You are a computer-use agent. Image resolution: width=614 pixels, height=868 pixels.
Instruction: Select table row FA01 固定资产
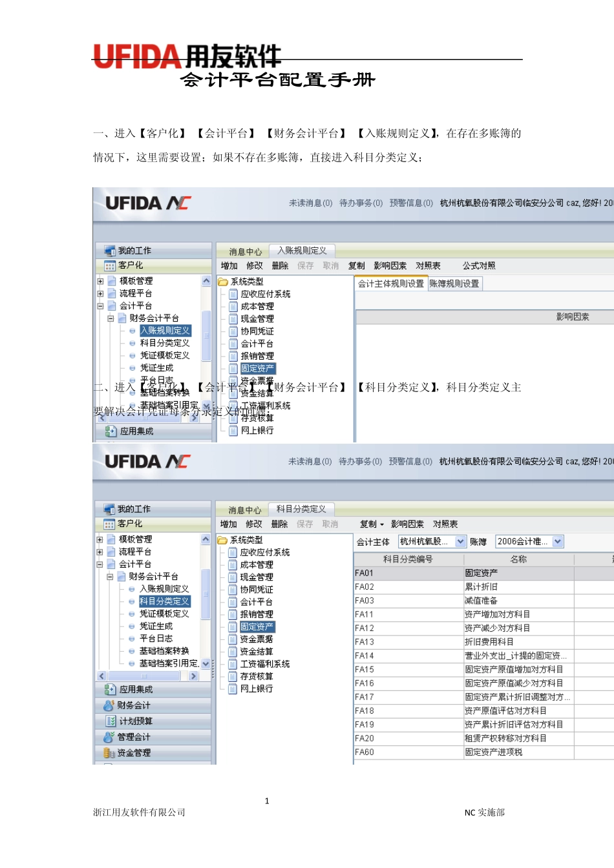click(483, 573)
